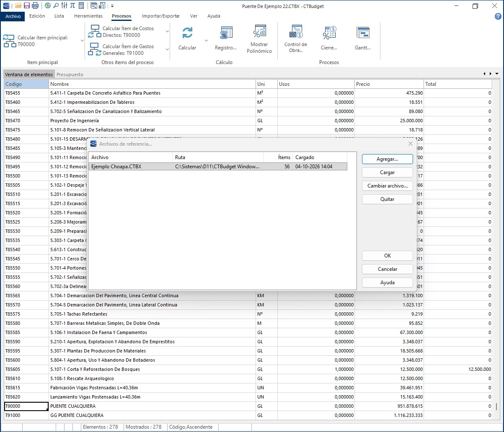Click the Cargado column header in dialog
The image size is (504, 432).
coord(320,157)
